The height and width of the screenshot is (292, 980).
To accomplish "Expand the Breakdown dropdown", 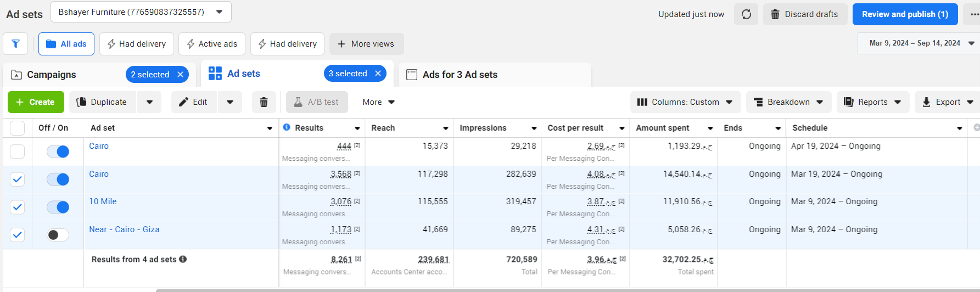I will point(788,102).
